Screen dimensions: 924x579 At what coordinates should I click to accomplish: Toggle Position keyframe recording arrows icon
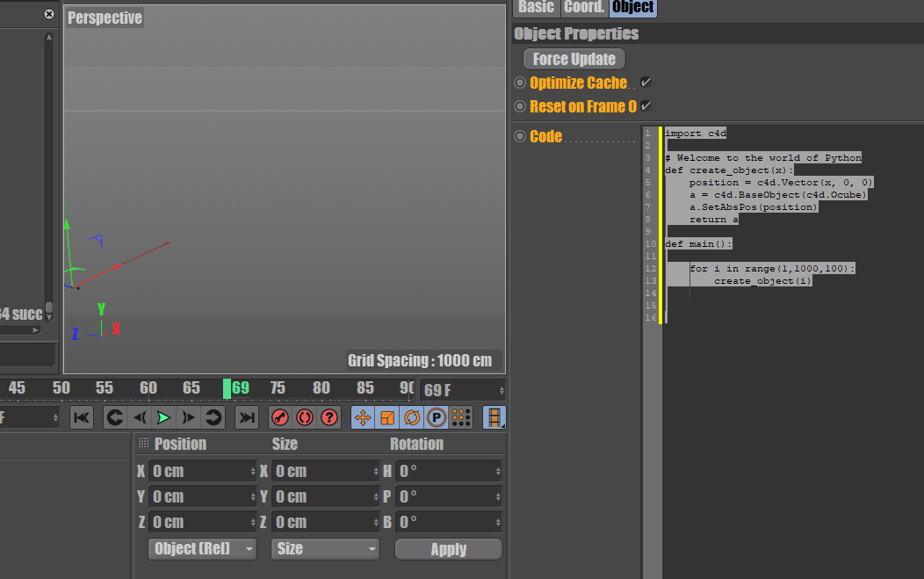[363, 417]
